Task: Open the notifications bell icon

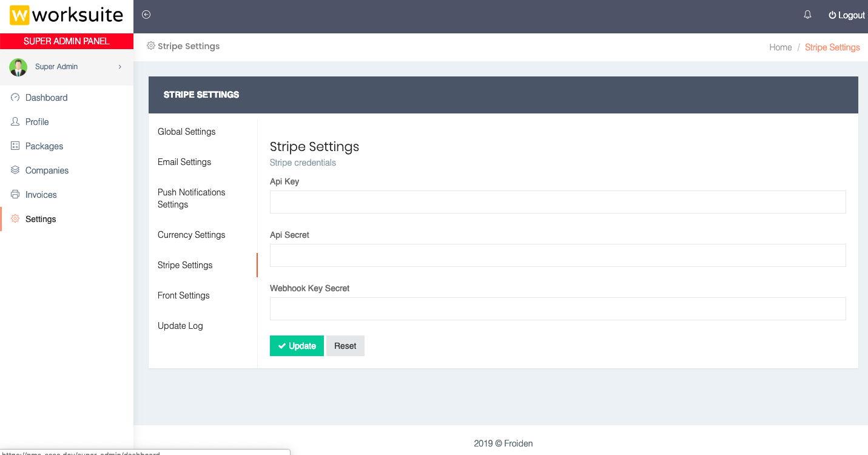Action: tap(807, 15)
